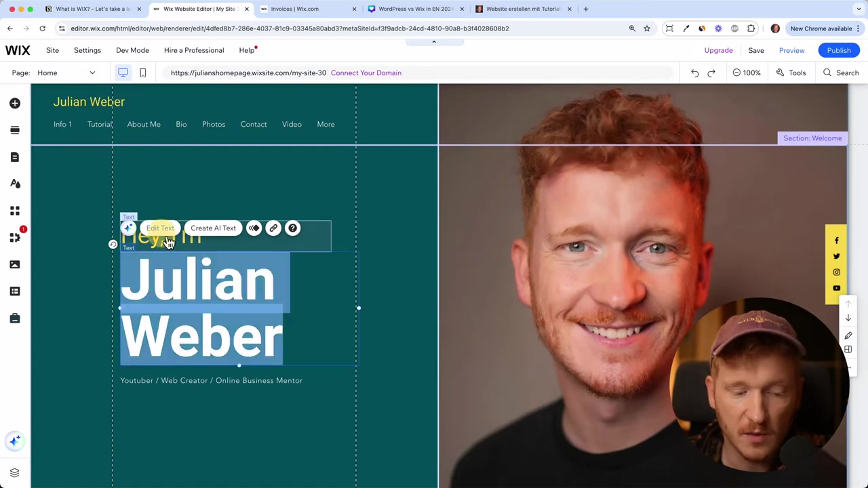Open the AI assistant sparkle icon bottom-left

[15, 441]
